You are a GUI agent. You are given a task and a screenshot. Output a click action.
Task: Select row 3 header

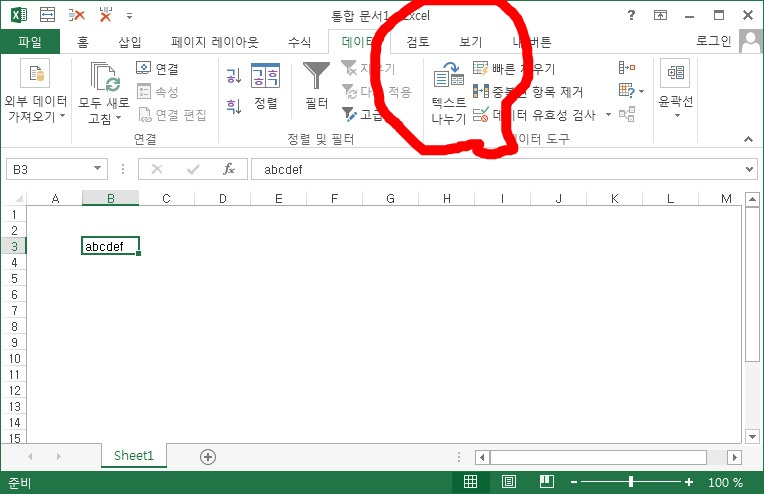click(x=14, y=247)
